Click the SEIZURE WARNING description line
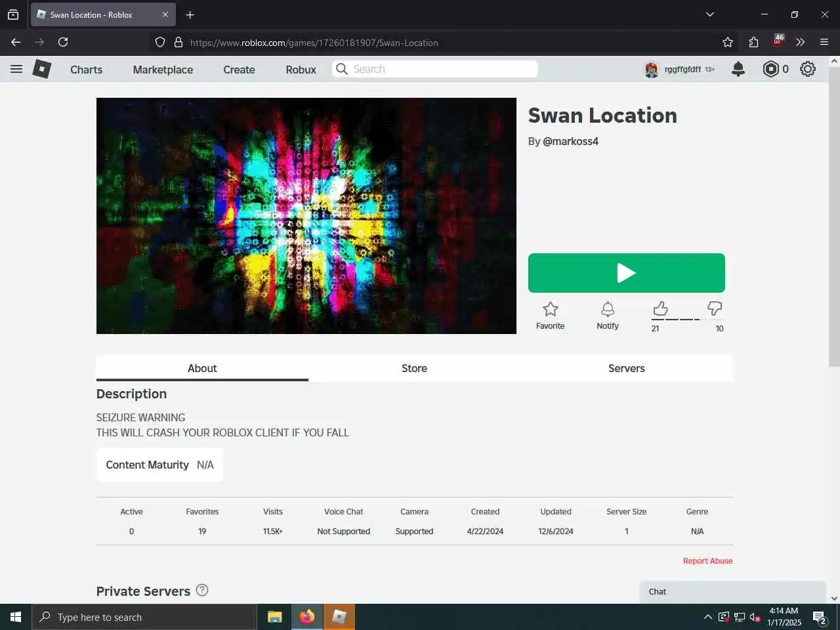Viewport: 840px width, 630px height. [x=140, y=417]
